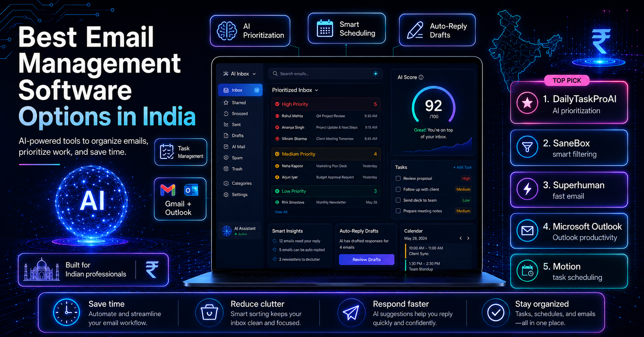Click the Reduce clutter basket icon
This screenshot has height=337, width=644.
[209, 312]
